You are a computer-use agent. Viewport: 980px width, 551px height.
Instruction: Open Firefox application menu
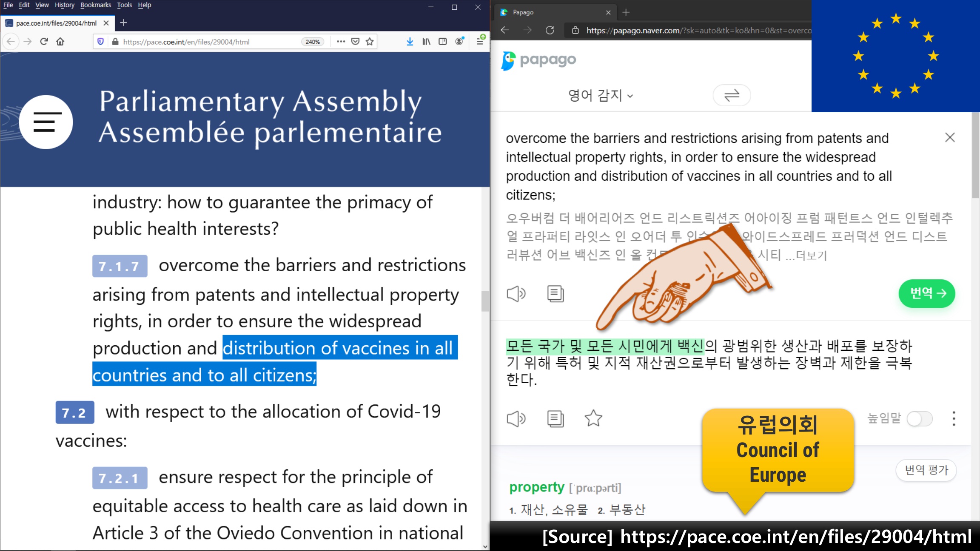480,41
